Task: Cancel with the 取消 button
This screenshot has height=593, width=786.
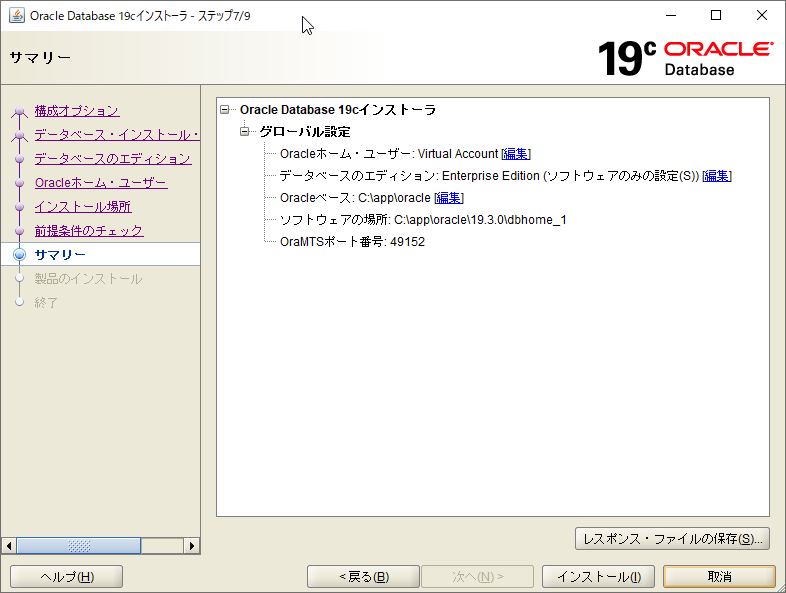Action: [x=719, y=577]
